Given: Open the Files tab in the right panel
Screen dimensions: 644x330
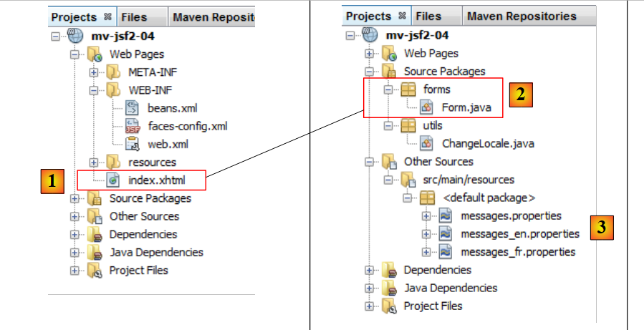Looking at the screenshot, I should 428,16.
